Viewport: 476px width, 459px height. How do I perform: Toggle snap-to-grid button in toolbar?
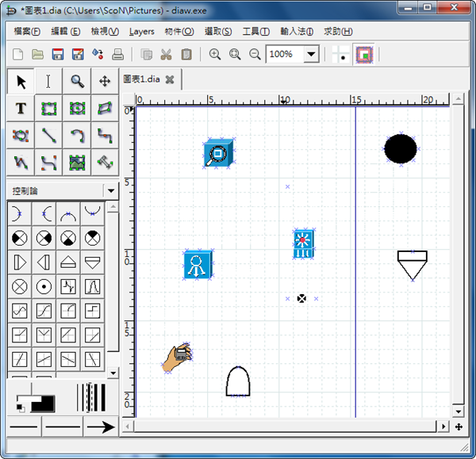coord(342,55)
